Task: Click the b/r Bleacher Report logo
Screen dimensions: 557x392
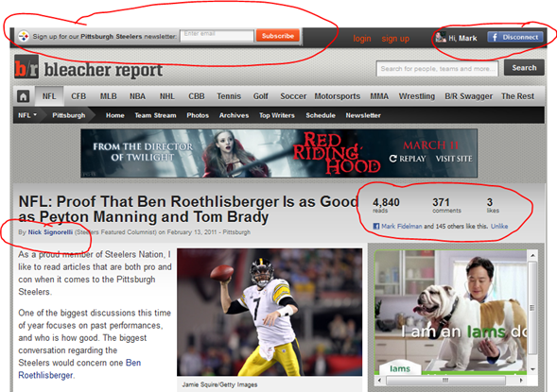Action: [x=89, y=68]
